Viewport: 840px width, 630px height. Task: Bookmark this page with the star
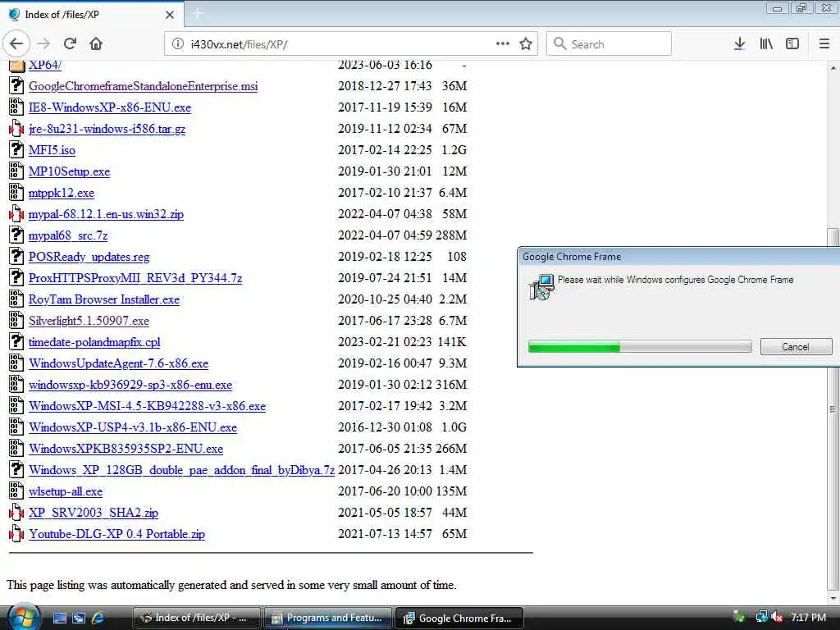click(x=526, y=44)
